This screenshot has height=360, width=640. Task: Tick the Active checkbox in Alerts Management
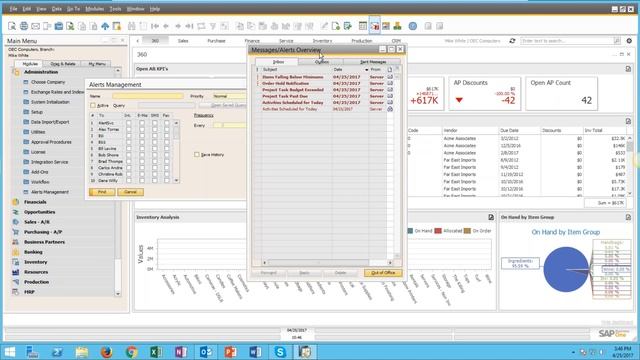coord(93,105)
